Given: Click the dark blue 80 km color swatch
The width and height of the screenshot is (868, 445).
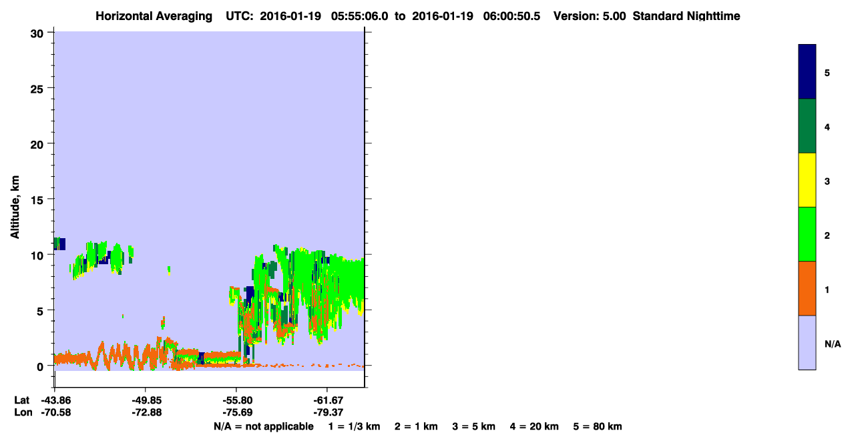Looking at the screenshot, I should pyautogui.click(x=807, y=72).
